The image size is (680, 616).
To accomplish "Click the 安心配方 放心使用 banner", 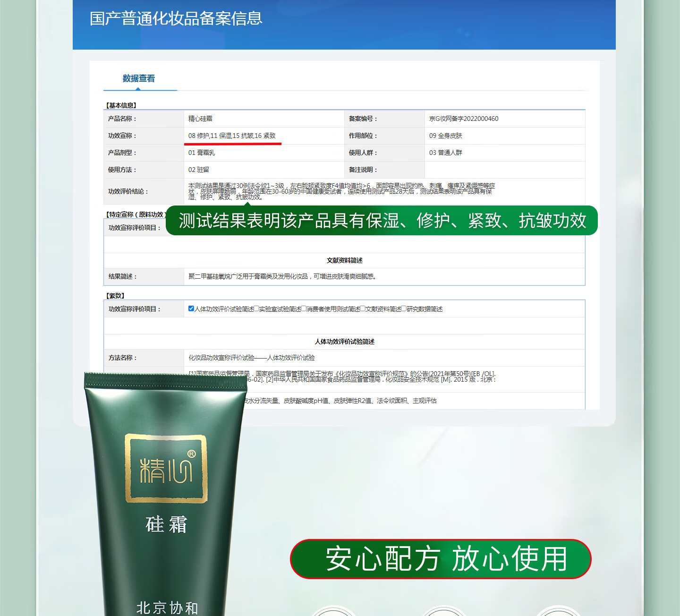I will point(441,559).
